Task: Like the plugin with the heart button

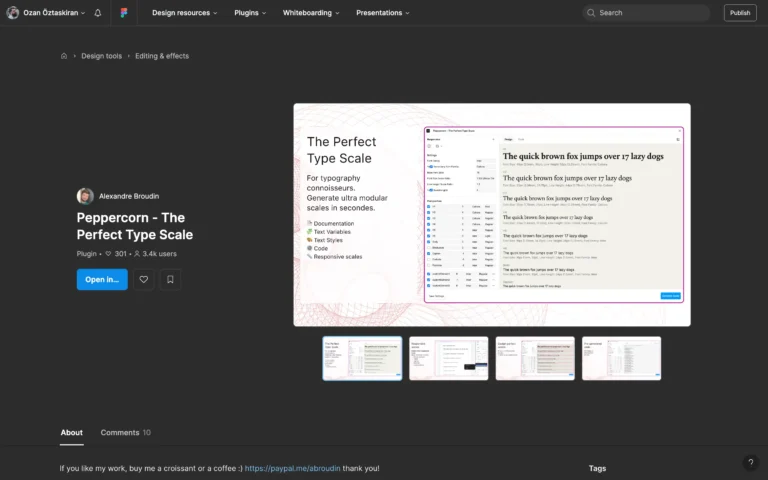Action: click(144, 279)
